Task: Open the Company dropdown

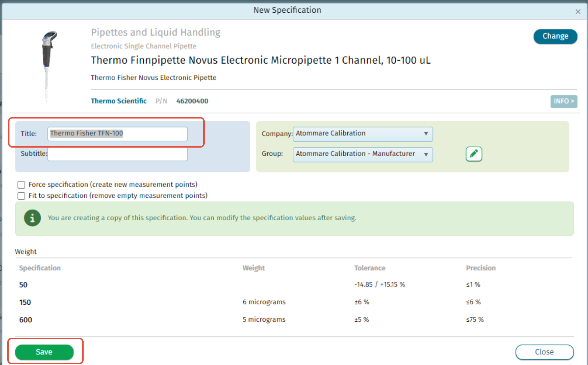Action: pos(363,133)
